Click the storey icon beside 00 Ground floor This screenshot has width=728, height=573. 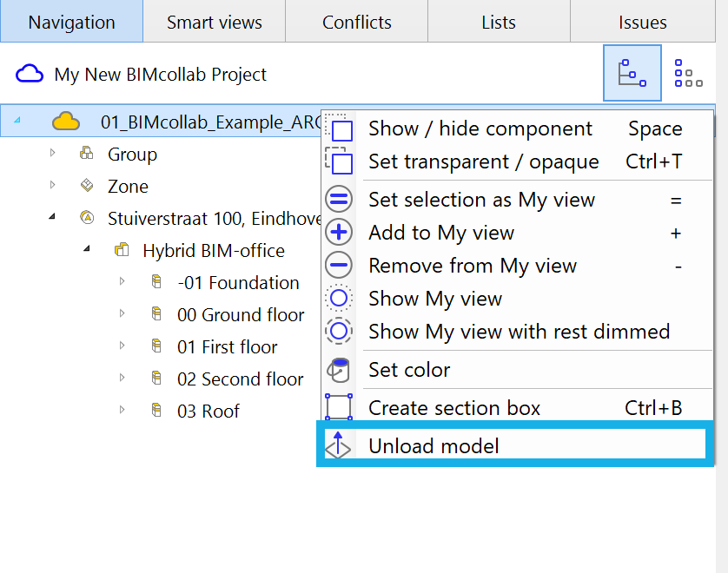157,313
